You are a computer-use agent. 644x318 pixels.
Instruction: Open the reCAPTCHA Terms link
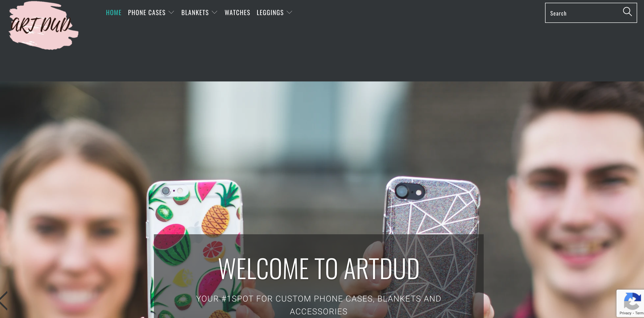tap(639, 313)
